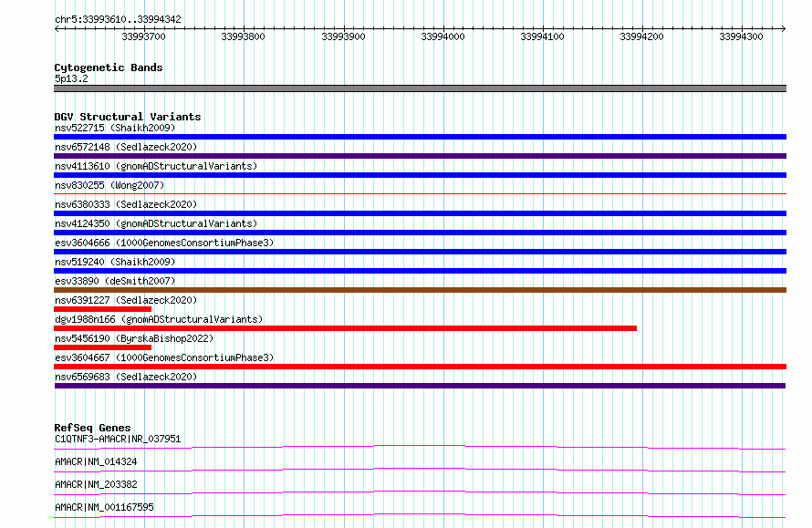The image size is (812, 528).
Task: Click ruler position label 33994100
Action: click(542, 36)
